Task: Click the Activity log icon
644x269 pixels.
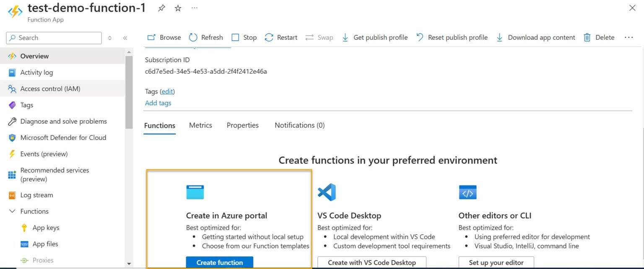Action: tap(12, 72)
